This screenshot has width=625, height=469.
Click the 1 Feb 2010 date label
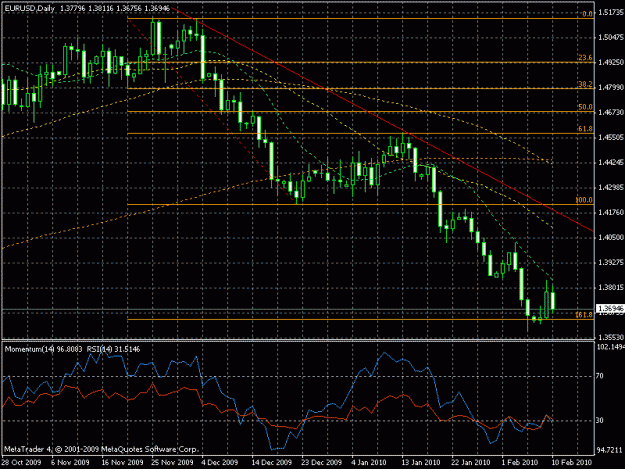pos(520,462)
